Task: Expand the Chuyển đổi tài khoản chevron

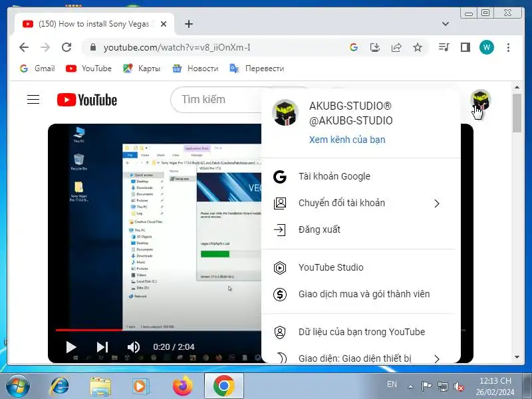Action: pyautogui.click(x=437, y=203)
